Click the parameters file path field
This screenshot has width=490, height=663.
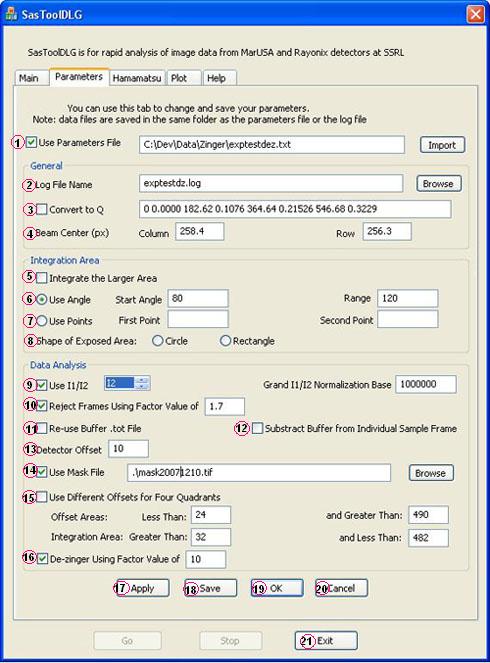point(271,145)
